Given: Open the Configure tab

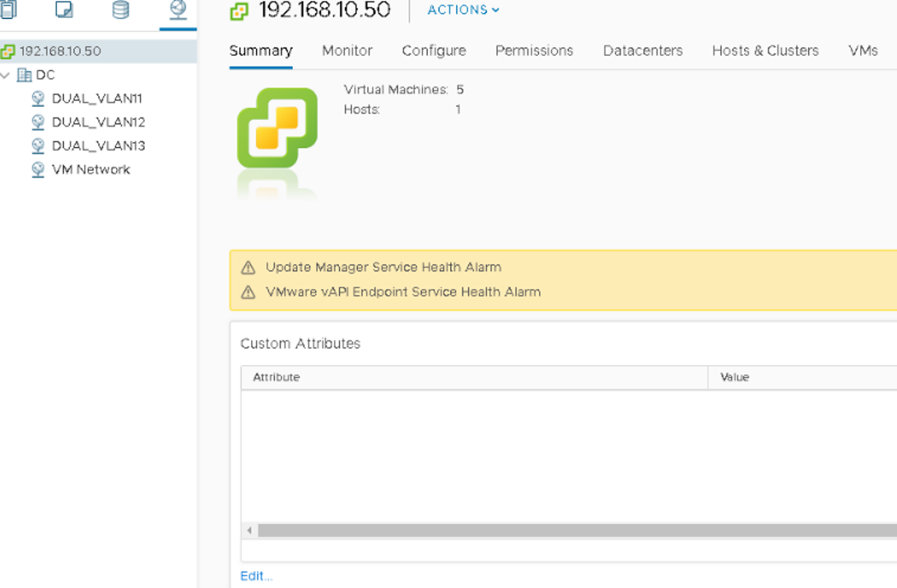Looking at the screenshot, I should [435, 51].
